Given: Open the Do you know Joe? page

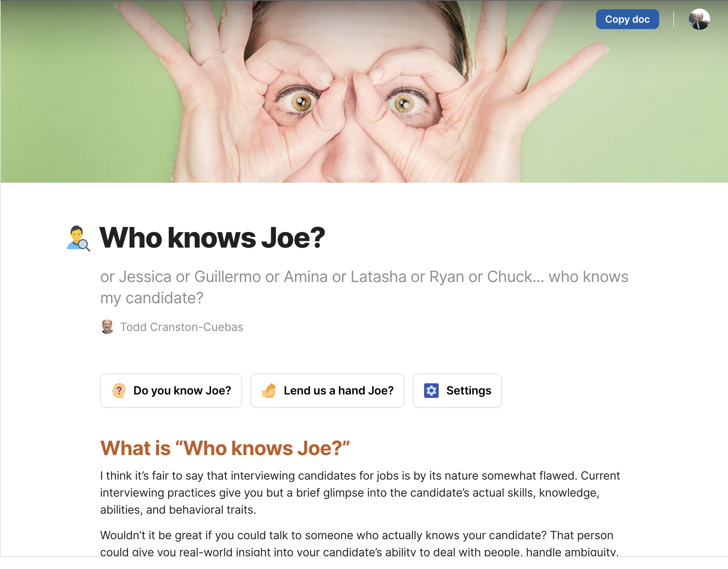Looking at the screenshot, I should (171, 391).
